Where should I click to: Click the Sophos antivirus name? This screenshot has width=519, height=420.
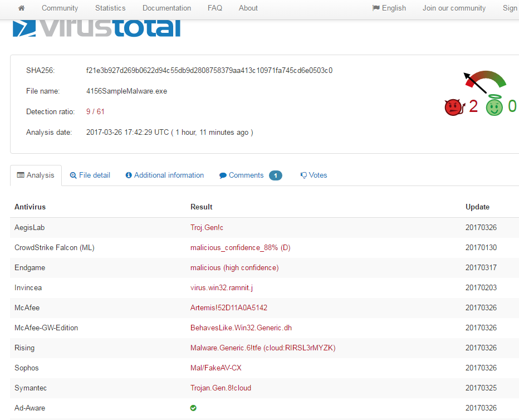[x=27, y=368]
